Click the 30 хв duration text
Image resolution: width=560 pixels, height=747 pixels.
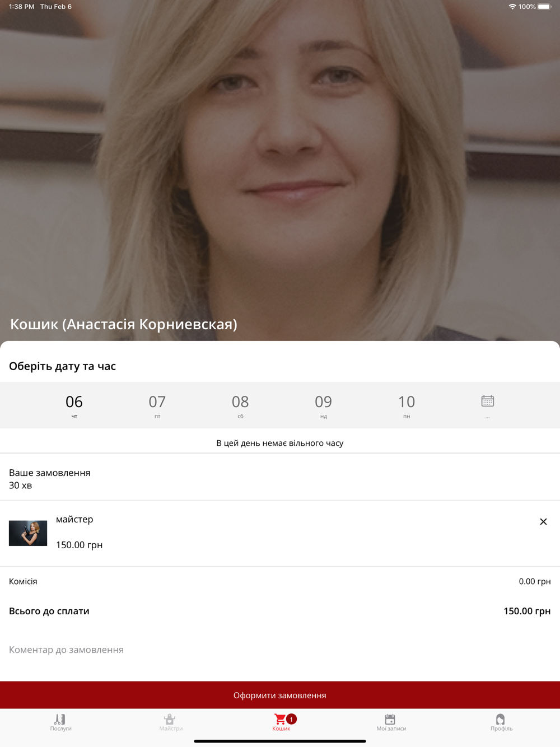coord(20,485)
